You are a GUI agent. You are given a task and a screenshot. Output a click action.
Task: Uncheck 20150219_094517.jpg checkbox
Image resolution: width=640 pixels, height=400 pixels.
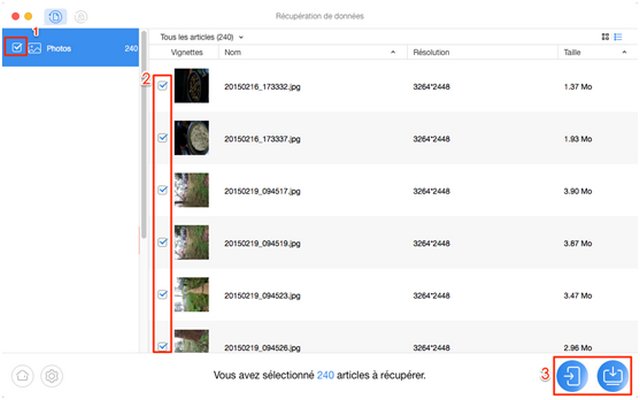click(162, 189)
